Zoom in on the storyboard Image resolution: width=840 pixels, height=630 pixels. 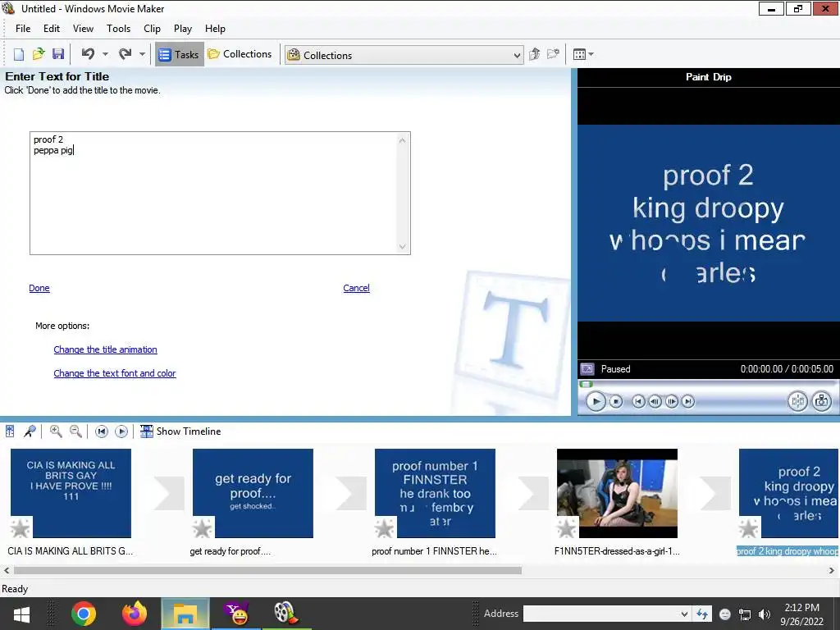point(56,431)
